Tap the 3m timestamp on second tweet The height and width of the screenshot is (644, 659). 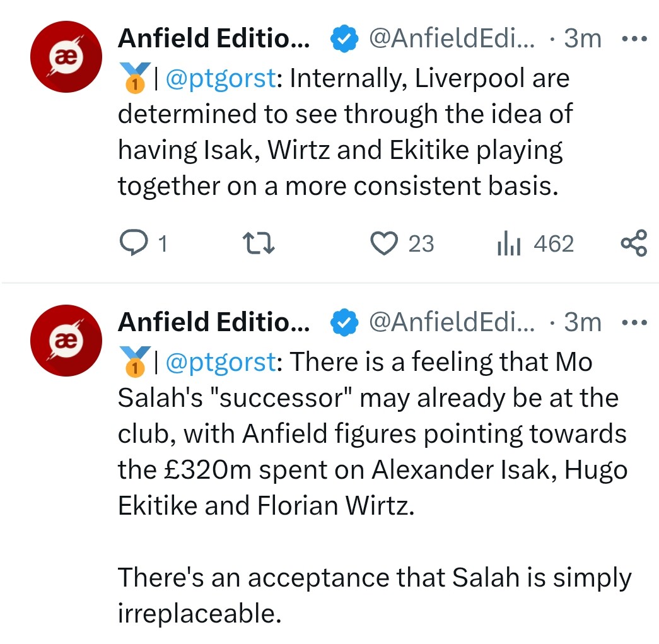[x=583, y=322]
